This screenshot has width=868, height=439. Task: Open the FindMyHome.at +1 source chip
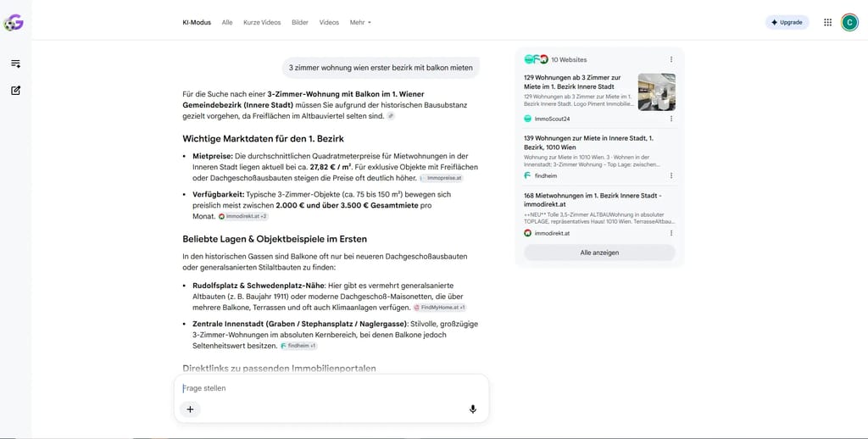click(440, 308)
